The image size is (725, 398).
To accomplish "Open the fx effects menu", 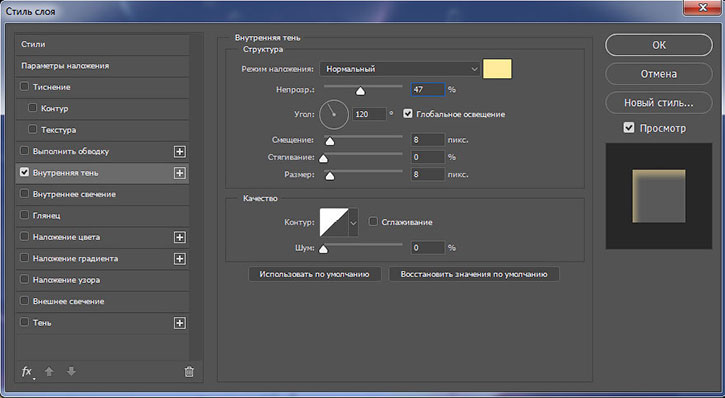I will [27, 372].
